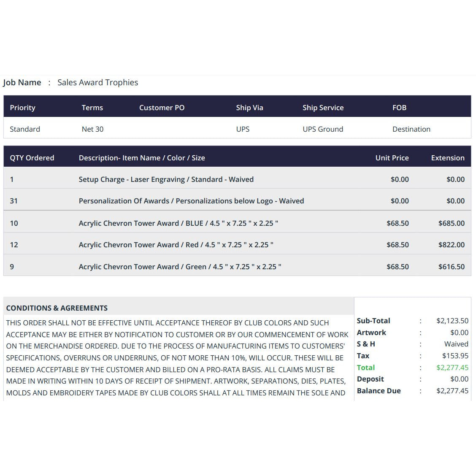
Task: Select the green Total amount $2,277.45
Action: (x=452, y=367)
